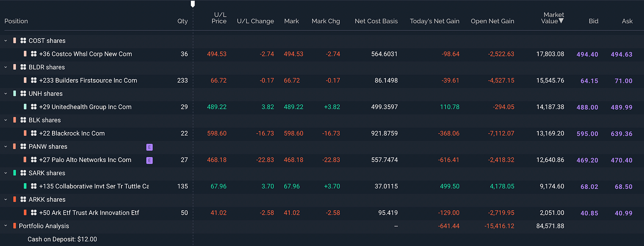Click the four-dot icon beside Unitedhealth Group
644x246 pixels.
[34, 107]
